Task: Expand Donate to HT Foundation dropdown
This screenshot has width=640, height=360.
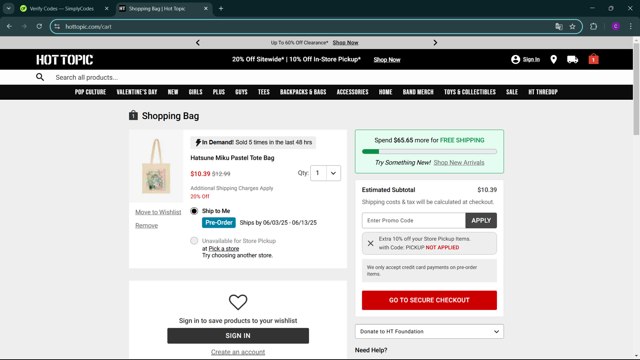Action: (x=429, y=331)
